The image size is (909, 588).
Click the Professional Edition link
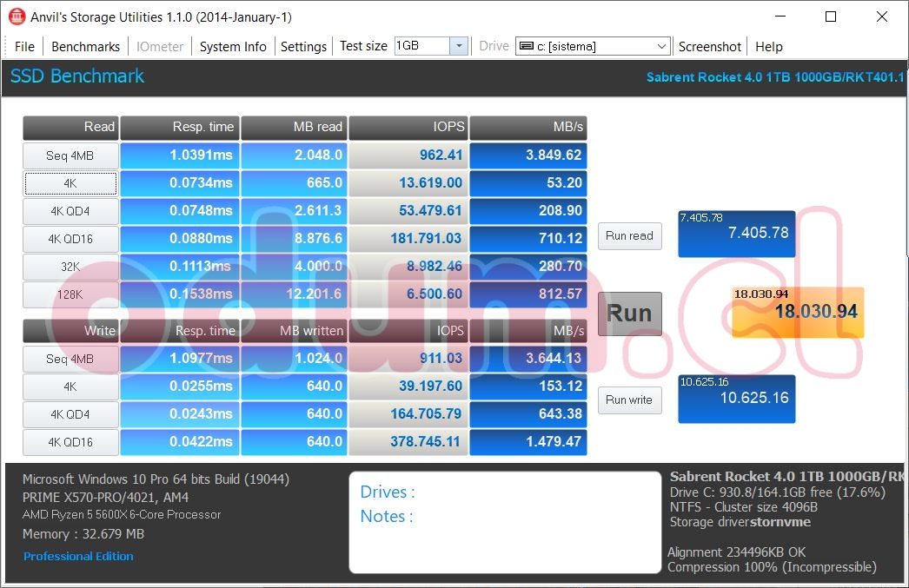pyautogui.click(x=78, y=556)
